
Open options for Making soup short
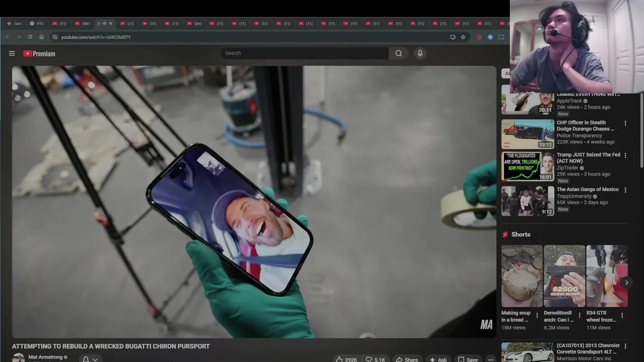coord(537,315)
